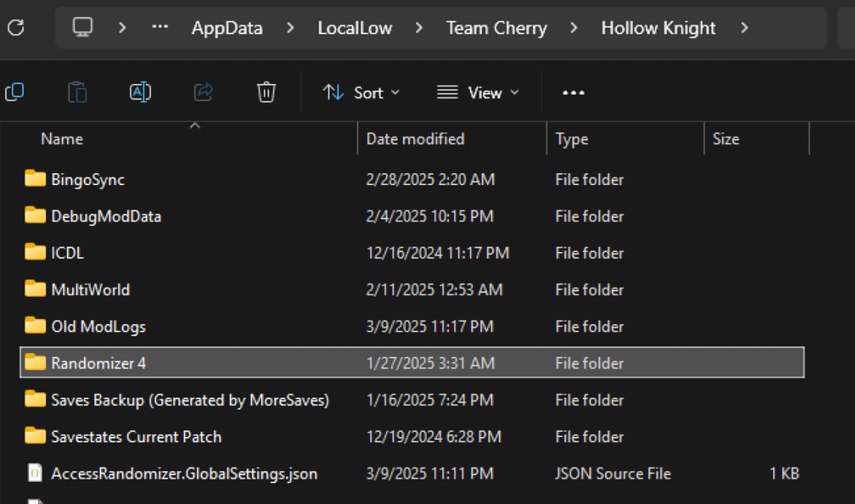This screenshot has width=855, height=504.
Task: Click the date 1/27/2025 3:31 AM
Action: pyautogui.click(x=430, y=363)
